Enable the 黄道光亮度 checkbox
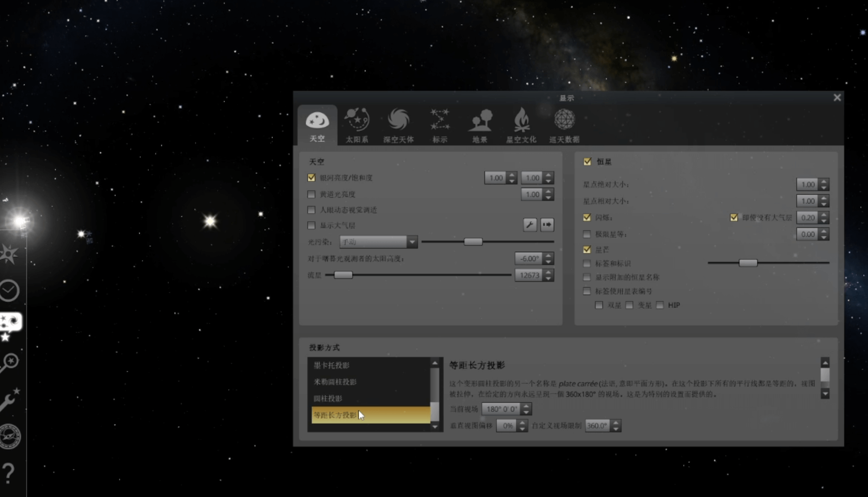This screenshot has width=868, height=497. (312, 195)
